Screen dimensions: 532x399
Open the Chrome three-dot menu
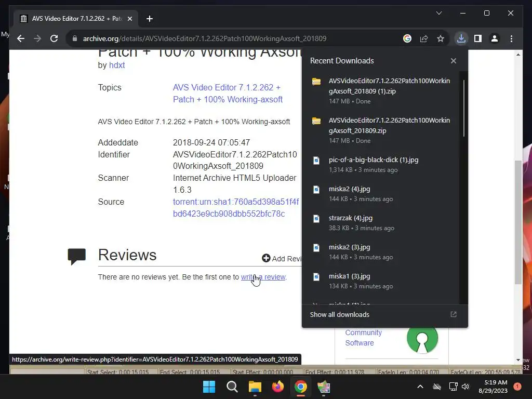pyautogui.click(x=511, y=38)
